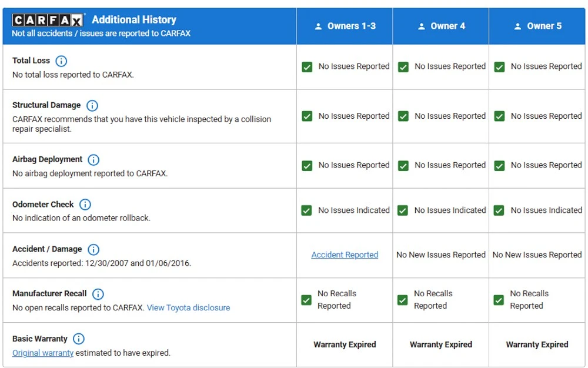Click the Total Loss row title
Image resolution: width=588 pixels, height=368 pixels.
coord(31,61)
